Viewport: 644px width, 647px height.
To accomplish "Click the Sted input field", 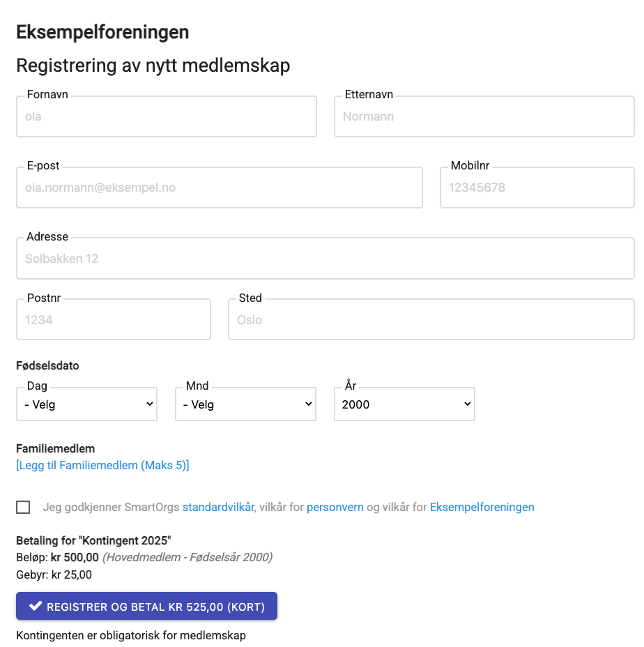I will click(x=431, y=320).
